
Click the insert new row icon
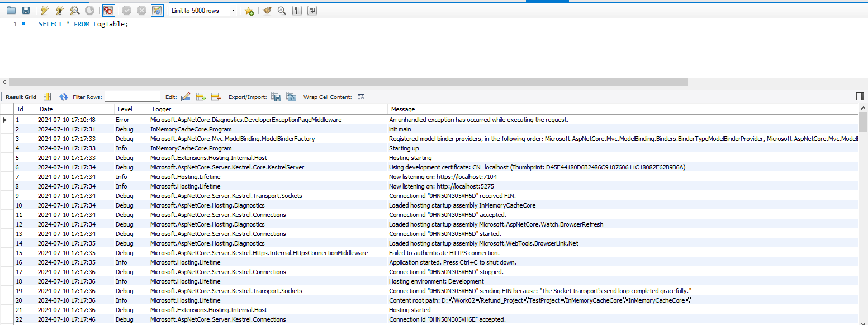coord(201,97)
